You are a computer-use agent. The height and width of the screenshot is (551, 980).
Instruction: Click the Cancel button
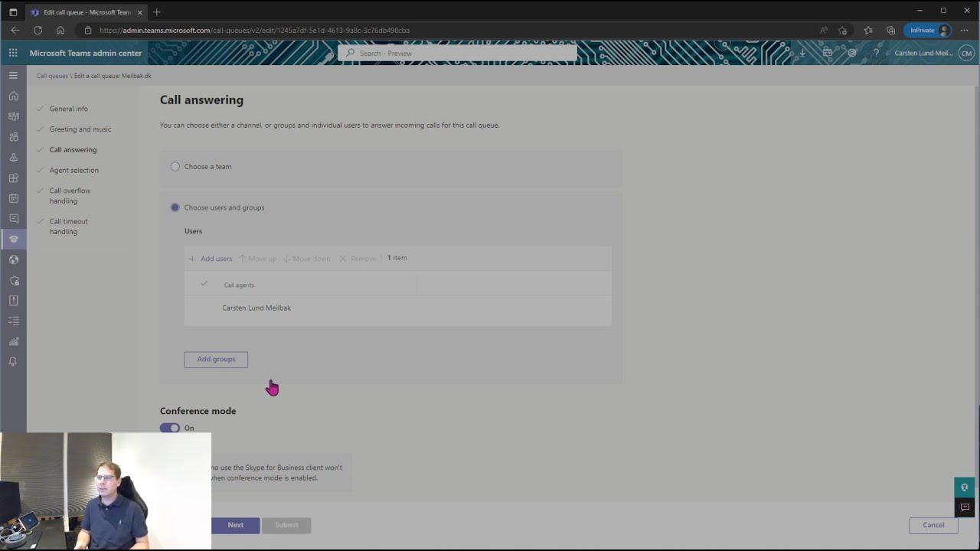[x=933, y=525]
